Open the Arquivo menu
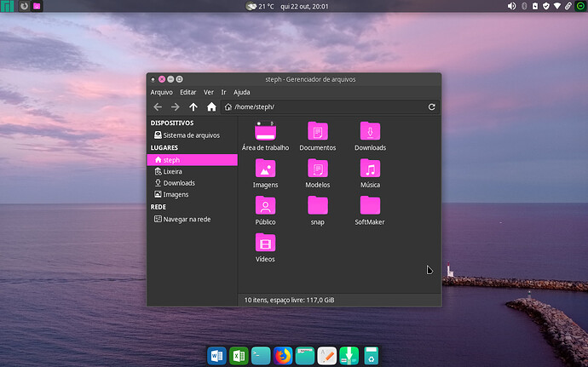The height and width of the screenshot is (367, 588). [x=162, y=92]
